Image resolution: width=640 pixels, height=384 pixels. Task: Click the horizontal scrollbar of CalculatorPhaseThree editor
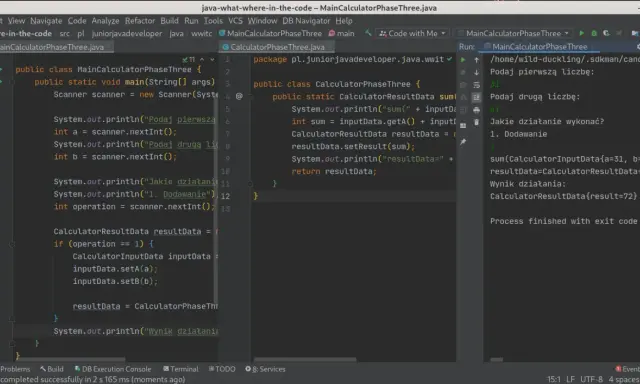[305, 360]
